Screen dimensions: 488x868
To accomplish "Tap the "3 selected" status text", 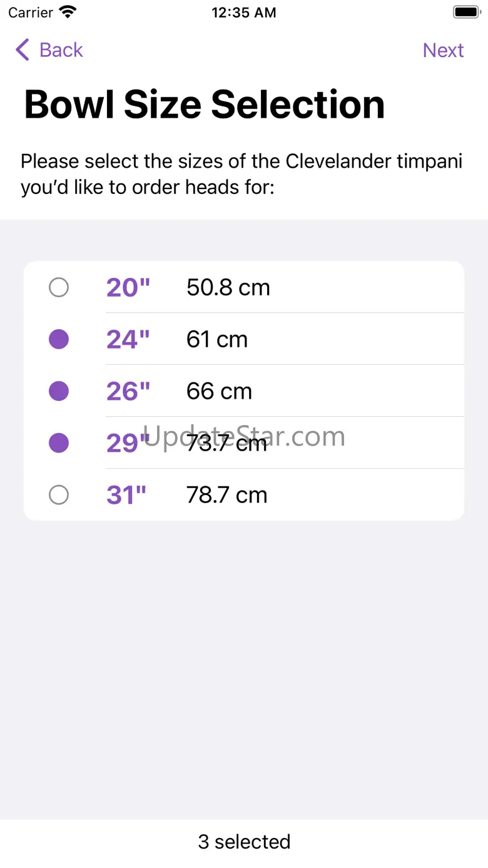I will point(244,842).
